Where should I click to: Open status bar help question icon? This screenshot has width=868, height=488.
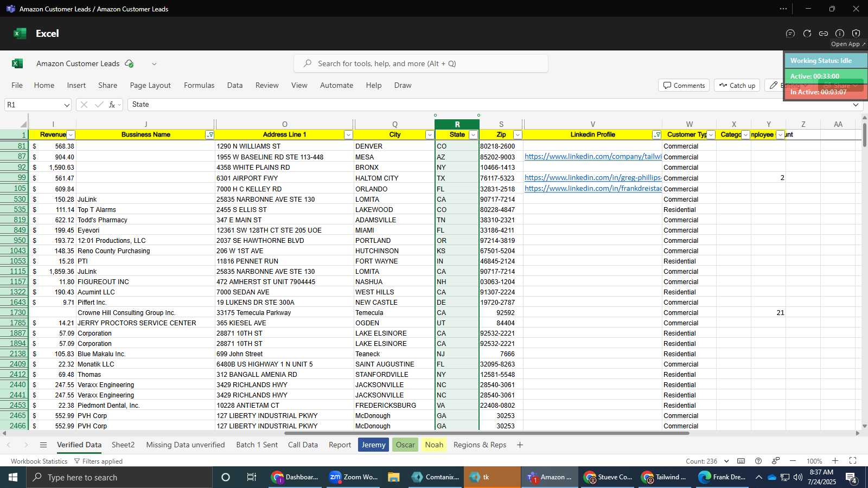tap(758, 461)
